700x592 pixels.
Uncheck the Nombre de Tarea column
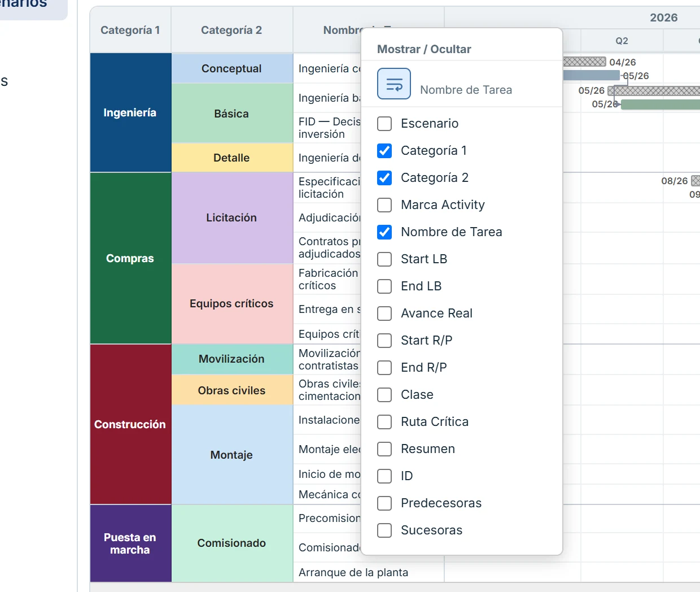tap(384, 232)
